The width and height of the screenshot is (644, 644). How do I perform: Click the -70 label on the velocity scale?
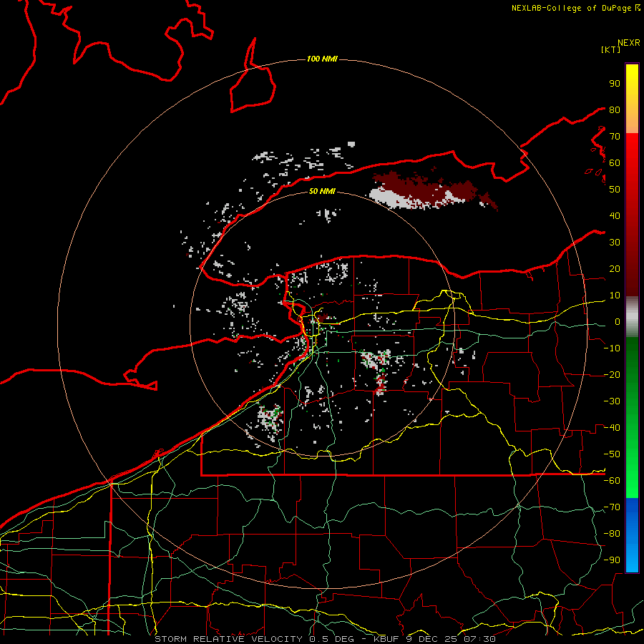(x=612, y=507)
